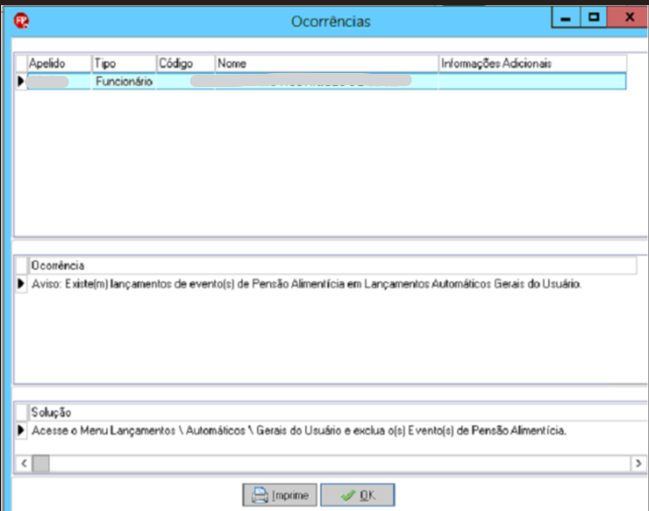Click the row indicator beside the Aviso row
The height and width of the screenshot is (511, 649).
tap(21, 284)
